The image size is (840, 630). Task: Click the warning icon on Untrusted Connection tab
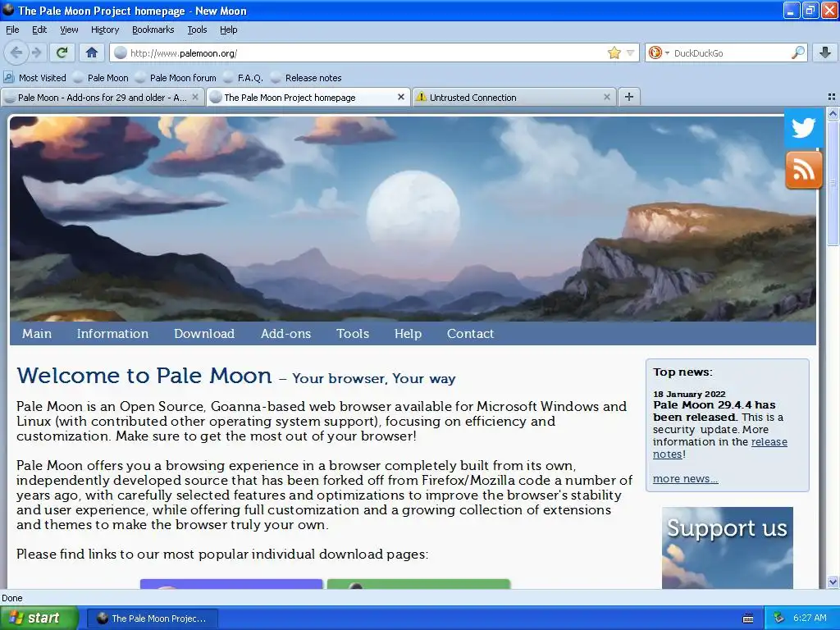[422, 97]
